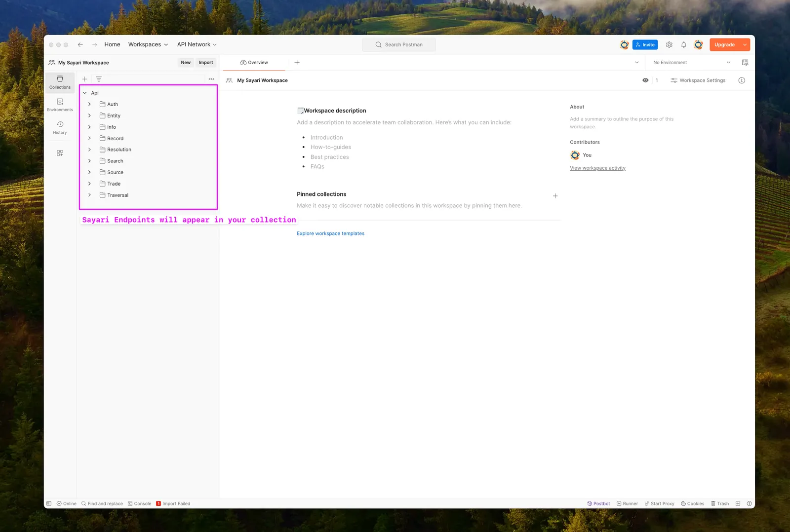Create a new collection with plus icon
Viewport: 790px width, 532px height.
pos(84,79)
